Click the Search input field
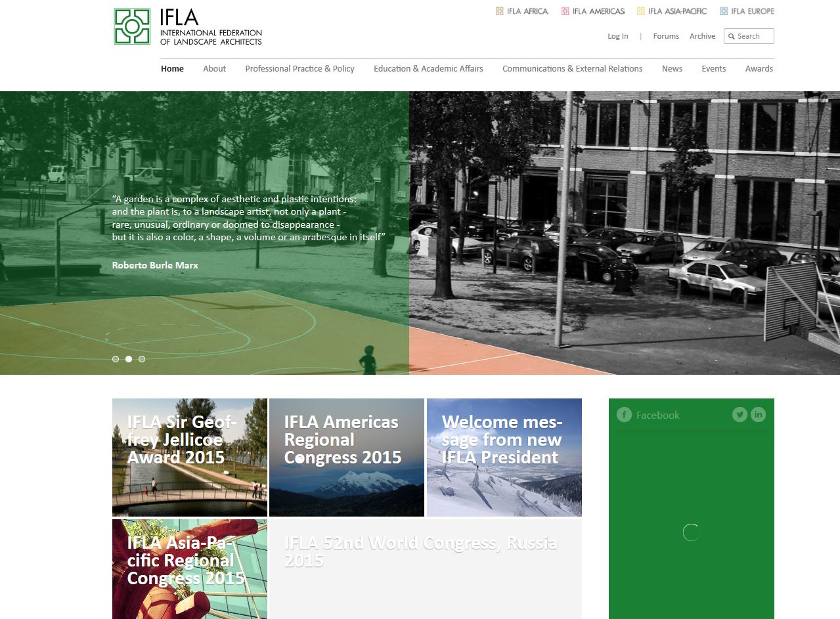The width and height of the screenshot is (840, 619). [x=749, y=36]
